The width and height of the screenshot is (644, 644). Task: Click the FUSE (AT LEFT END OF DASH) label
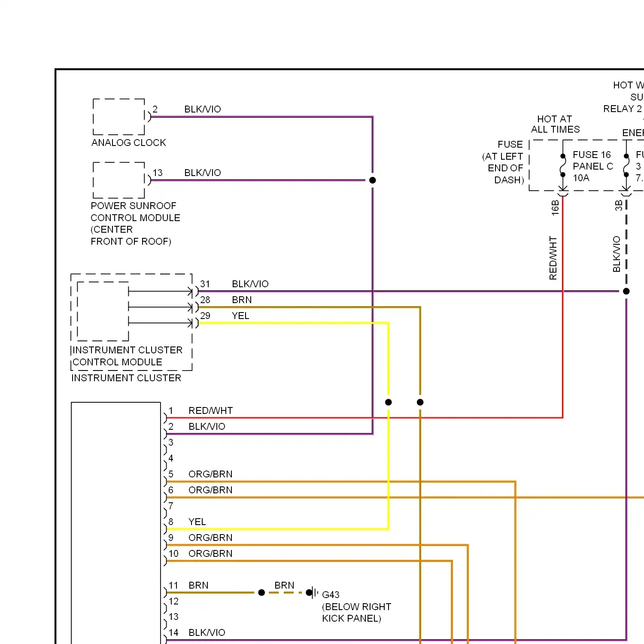[x=503, y=162]
